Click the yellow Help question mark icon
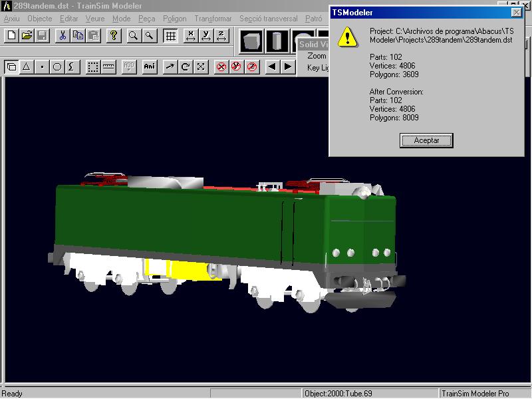532x399 pixels. click(x=114, y=36)
